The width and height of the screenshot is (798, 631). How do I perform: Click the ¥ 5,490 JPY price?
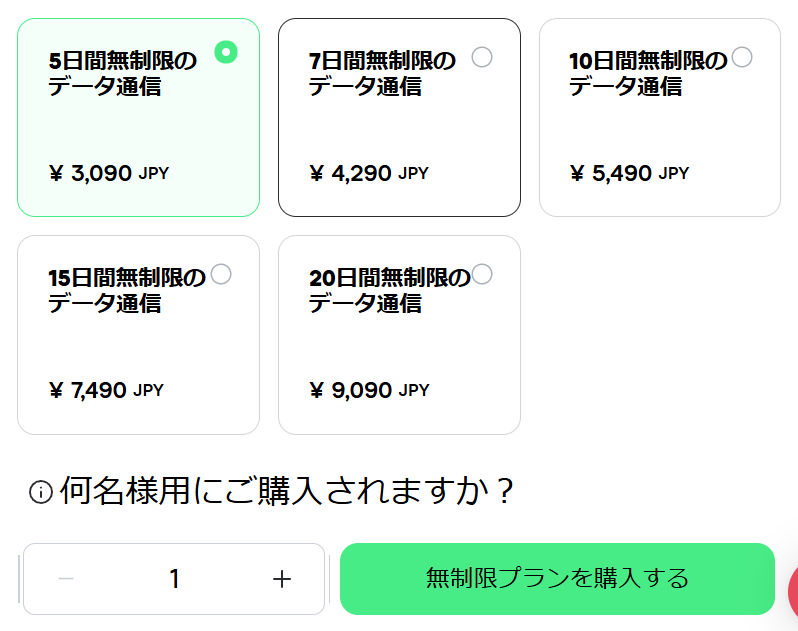point(629,174)
